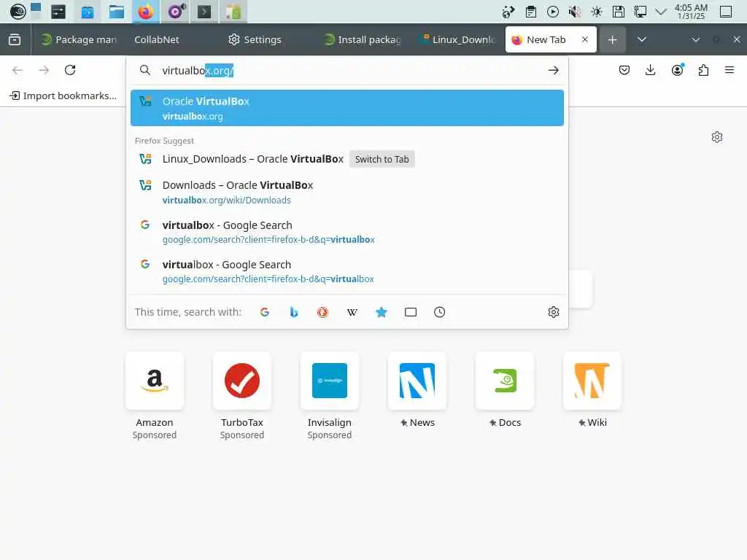The image size is (747, 560).
Task: Search this time with Google
Action: click(x=265, y=312)
